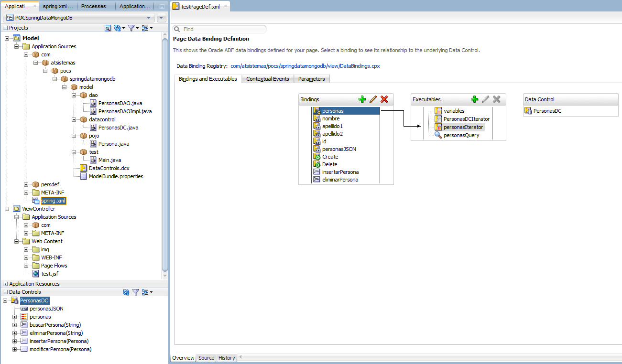Screen dimensions: 622x364
Task: Click the Executables delete X icon
Action: click(x=496, y=99)
